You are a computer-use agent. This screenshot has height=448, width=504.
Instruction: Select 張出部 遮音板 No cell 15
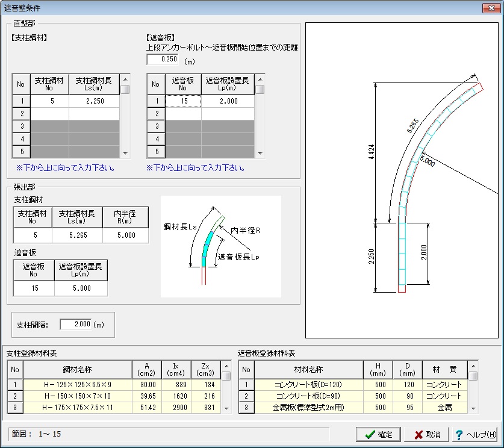(34, 288)
